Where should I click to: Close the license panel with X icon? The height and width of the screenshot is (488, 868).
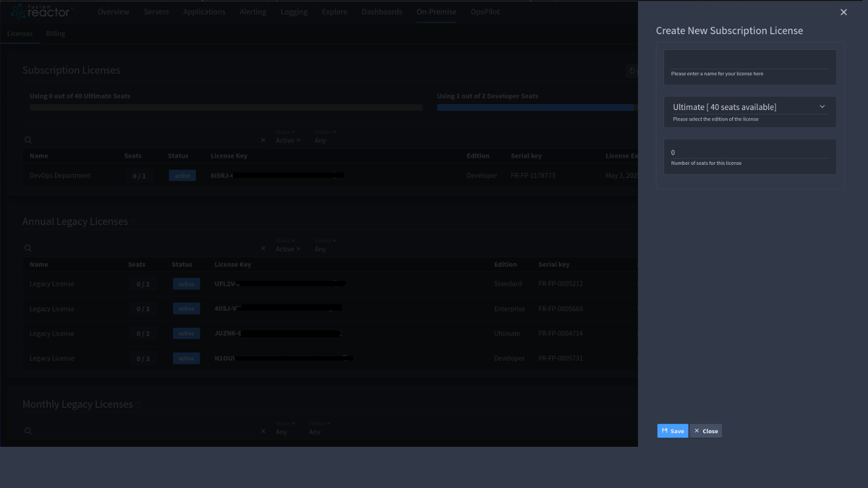pos(844,12)
